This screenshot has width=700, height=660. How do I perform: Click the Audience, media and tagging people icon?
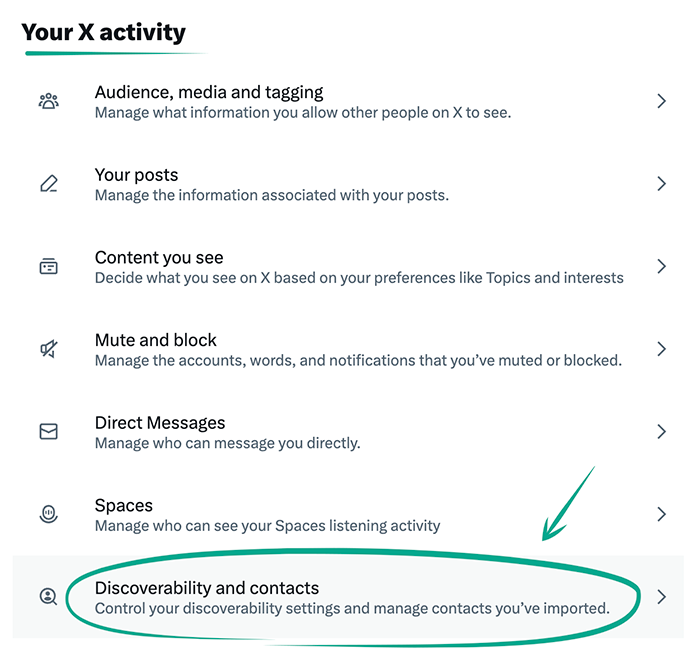point(48,101)
